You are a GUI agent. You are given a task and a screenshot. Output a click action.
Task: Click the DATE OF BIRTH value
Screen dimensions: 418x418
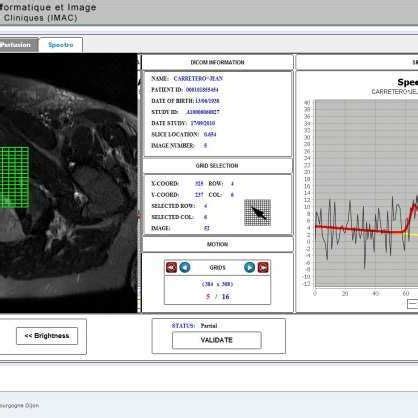click(x=207, y=101)
